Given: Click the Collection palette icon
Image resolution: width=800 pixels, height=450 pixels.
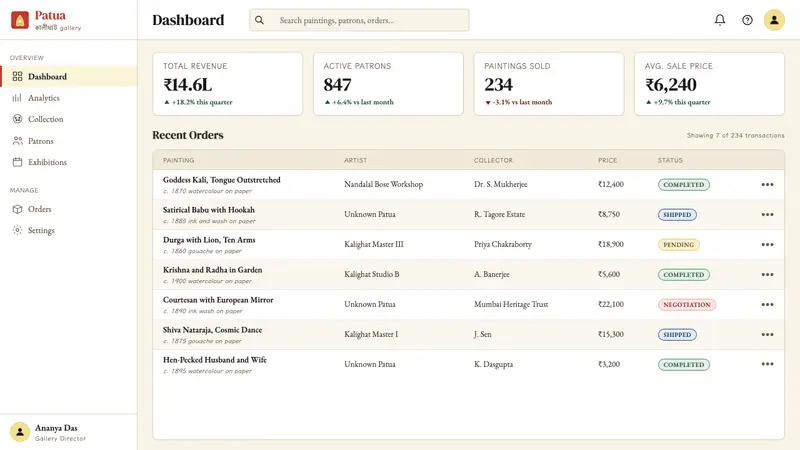Looking at the screenshot, I should click(x=17, y=119).
